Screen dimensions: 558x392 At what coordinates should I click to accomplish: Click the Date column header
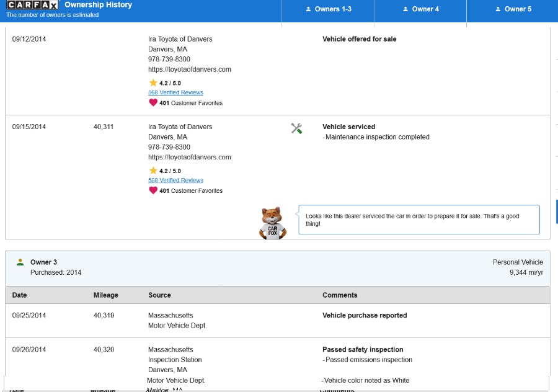click(x=20, y=295)
